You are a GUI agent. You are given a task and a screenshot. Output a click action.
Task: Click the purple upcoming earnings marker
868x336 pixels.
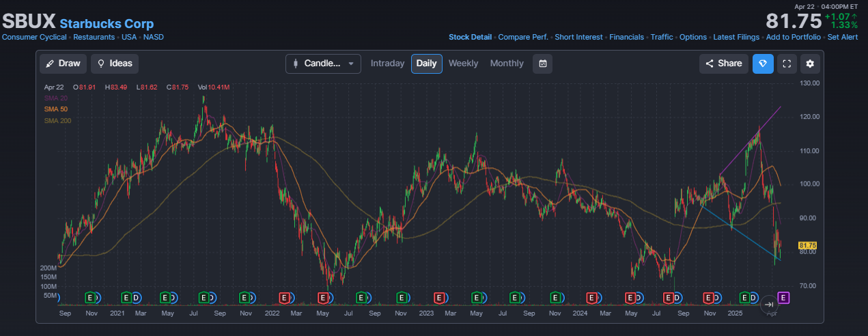(x=784, y=297)
